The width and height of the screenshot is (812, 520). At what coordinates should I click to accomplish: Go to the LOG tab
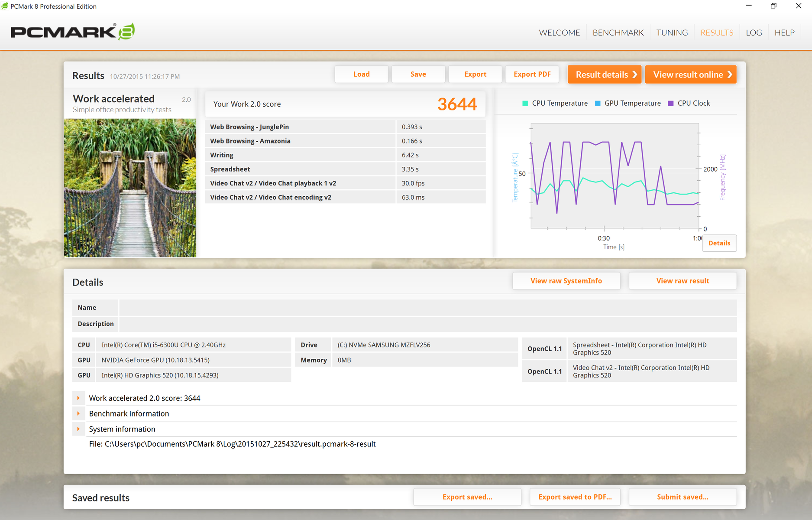754,32
